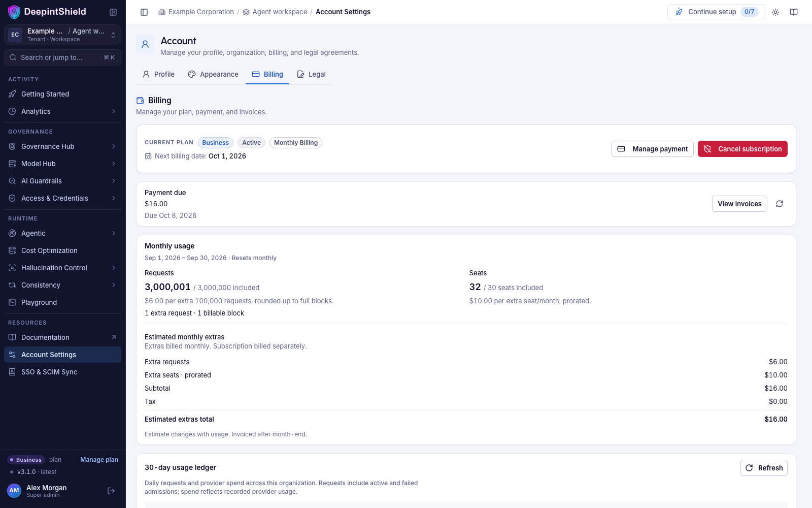Screen dimensions: 812x508
Task: Expand the Access & Credentials chevron
Action: [114, 198]
